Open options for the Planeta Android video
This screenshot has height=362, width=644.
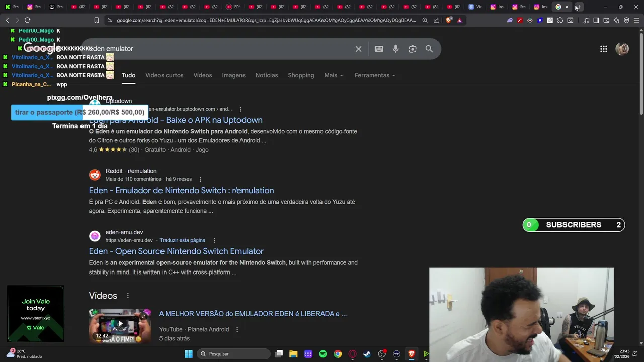pos(237,329)
